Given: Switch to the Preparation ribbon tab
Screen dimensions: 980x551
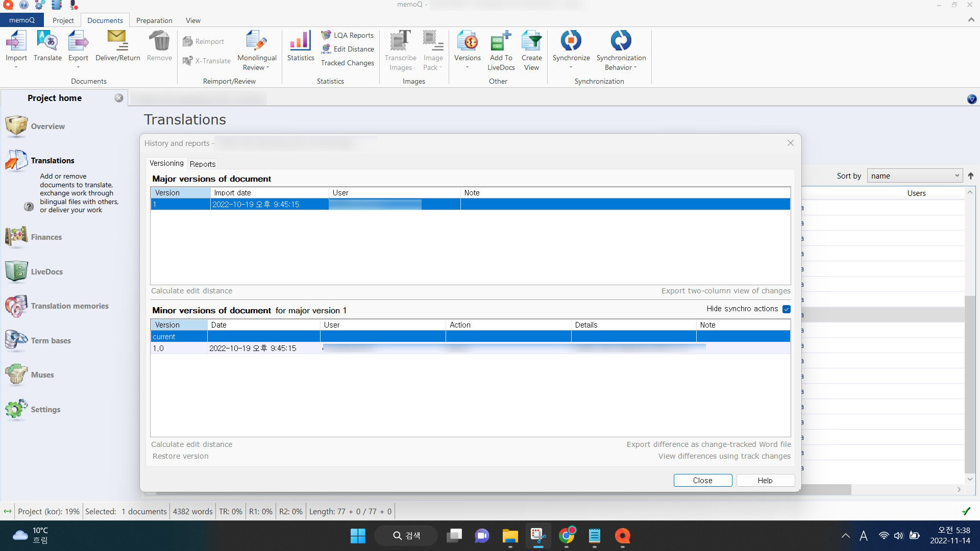Looking at the screenshot, I should [154, 20].
